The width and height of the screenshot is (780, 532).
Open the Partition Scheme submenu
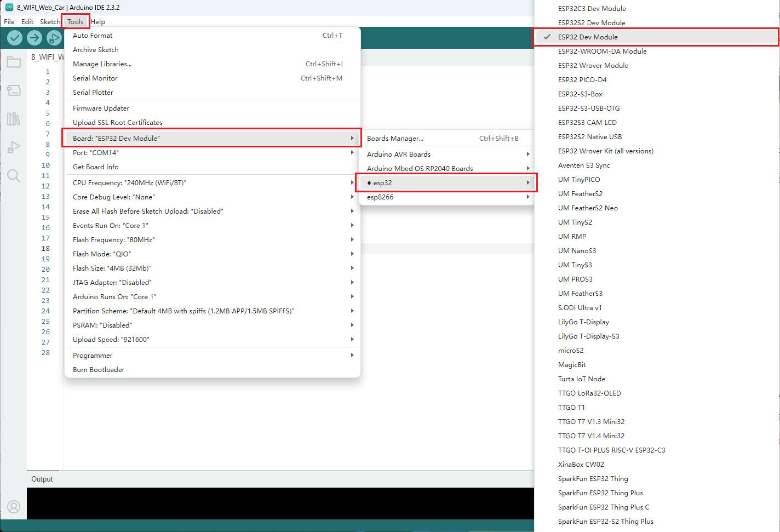pos(213,311)
